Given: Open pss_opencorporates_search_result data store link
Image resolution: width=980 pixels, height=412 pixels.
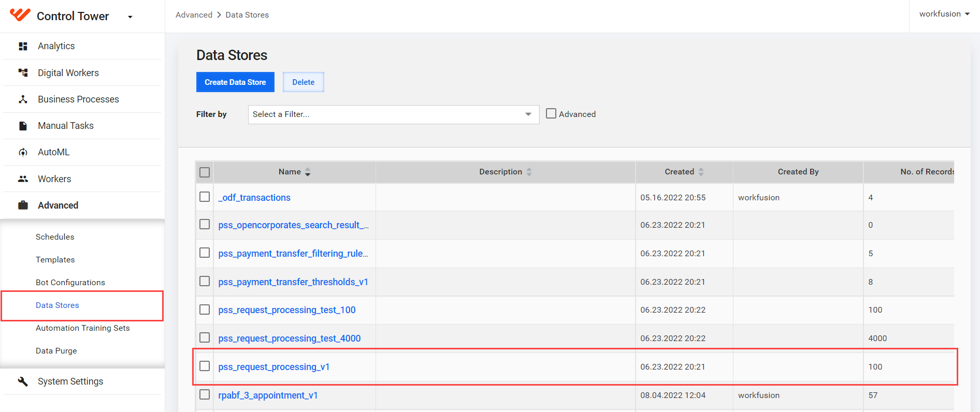Looking at the screenshot, I should (x=294, y=225).
